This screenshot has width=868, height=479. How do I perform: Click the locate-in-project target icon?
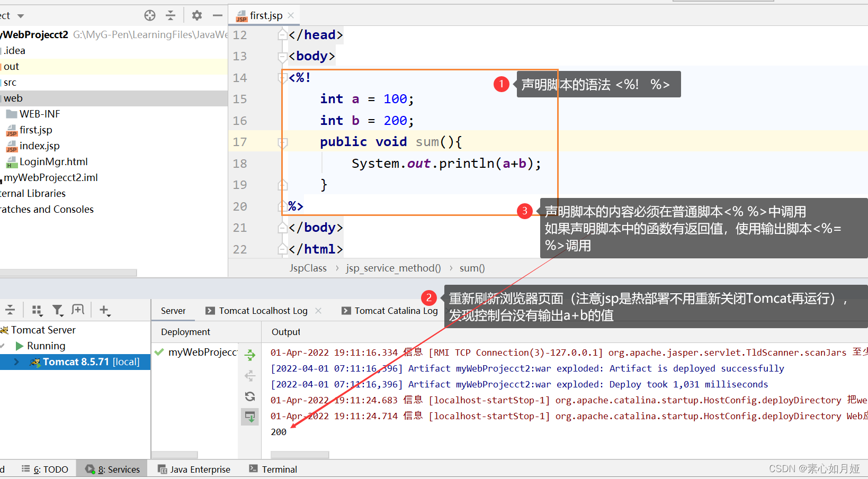(x=150, y=15)
